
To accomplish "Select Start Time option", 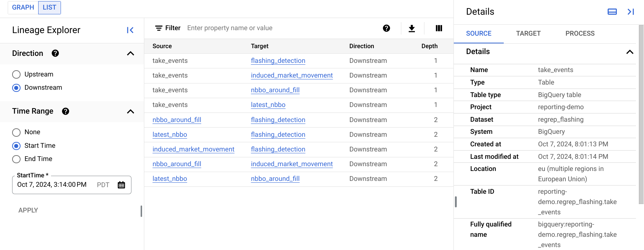I will coord(16,146).
